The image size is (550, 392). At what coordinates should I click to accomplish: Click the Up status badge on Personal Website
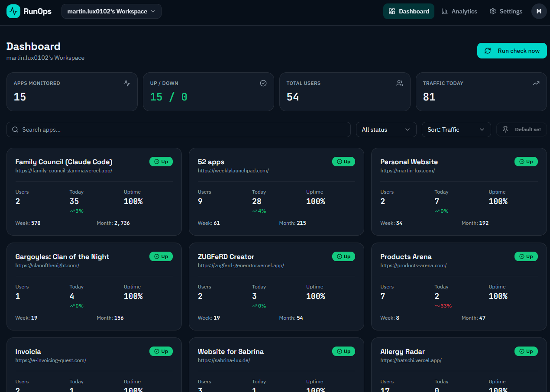coord(526,162)
